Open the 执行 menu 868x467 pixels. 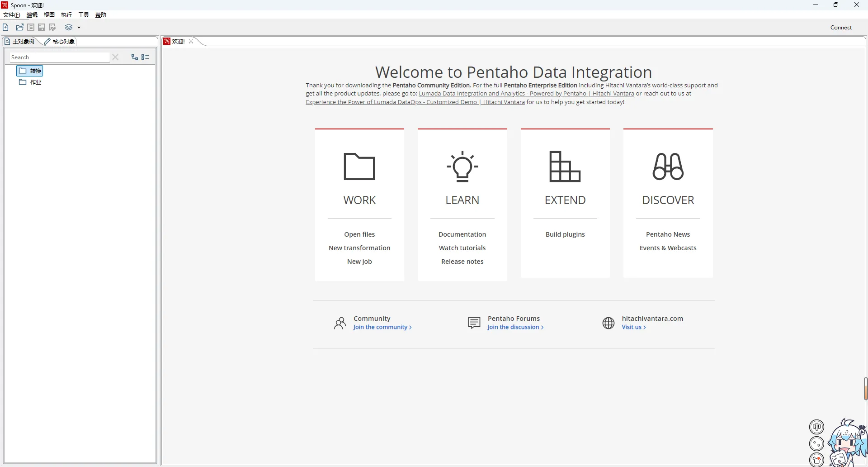(66, 15)
